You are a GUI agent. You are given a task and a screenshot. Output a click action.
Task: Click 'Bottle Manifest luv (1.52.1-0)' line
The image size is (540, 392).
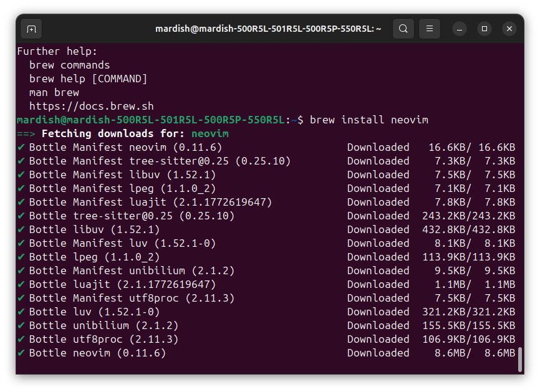[123, 243]
